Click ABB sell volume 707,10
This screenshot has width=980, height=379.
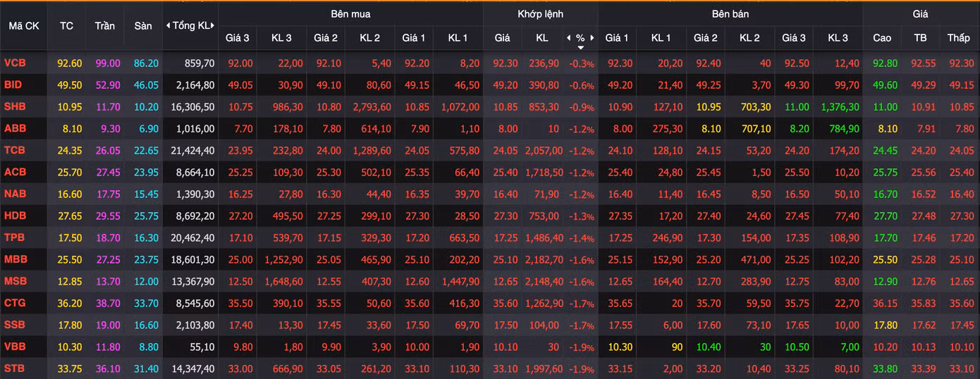click(x=755, y=129)
